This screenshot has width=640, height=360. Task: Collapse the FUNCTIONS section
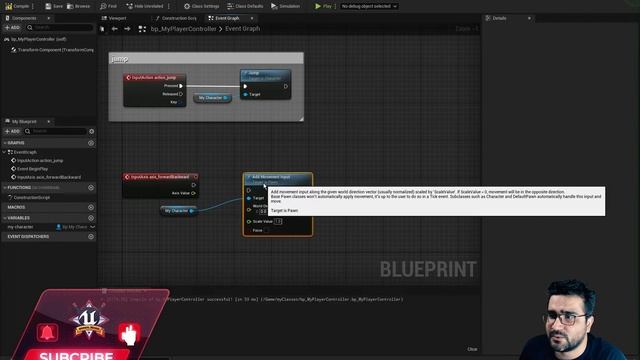(5, 188)
